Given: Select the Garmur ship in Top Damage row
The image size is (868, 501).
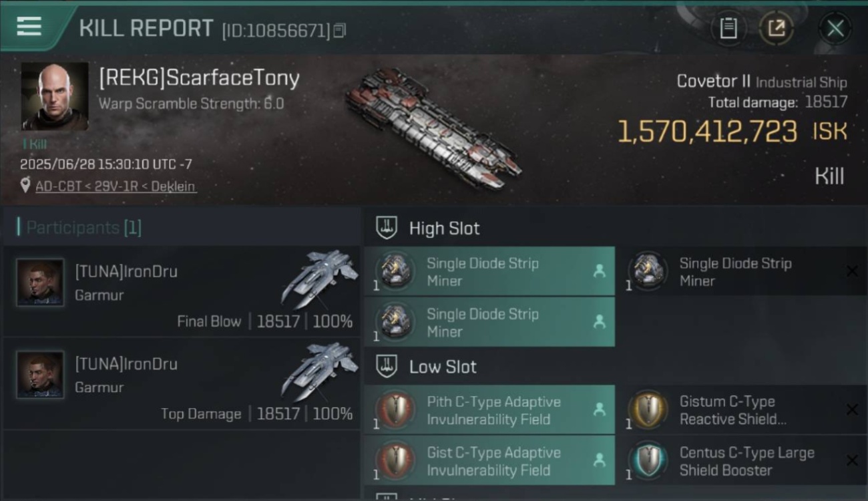Looking at the screenshot, I should tap(319, 371).
